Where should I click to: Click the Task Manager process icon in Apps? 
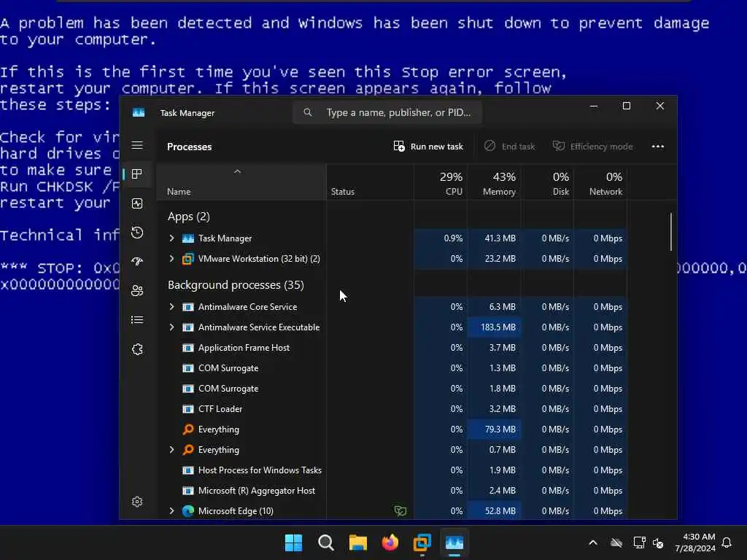point(188,238)
